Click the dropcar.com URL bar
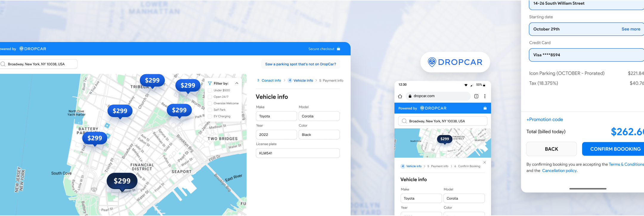Screen dimensions: 644x216 pos(438,96)
